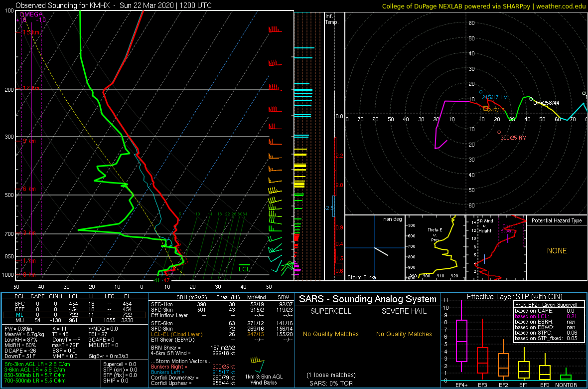
Task: Click the nan deg slinky tilt value
Action: click(392, 219)
